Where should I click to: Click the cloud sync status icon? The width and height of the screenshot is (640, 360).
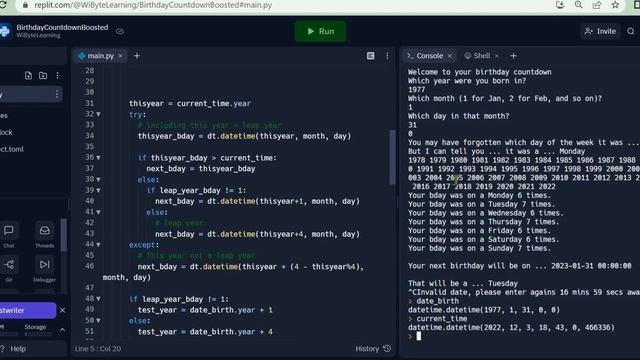tap(120, 31)
